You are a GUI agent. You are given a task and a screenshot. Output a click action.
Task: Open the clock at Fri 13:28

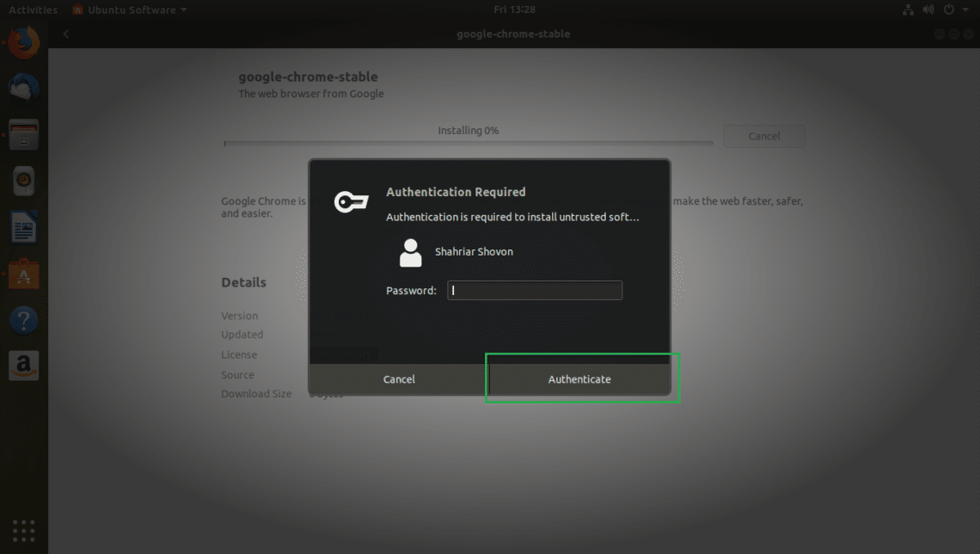coord(514,9)
